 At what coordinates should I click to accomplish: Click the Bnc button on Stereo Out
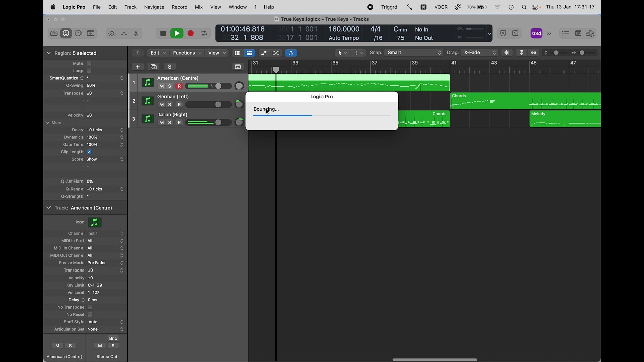coord(113,339)
